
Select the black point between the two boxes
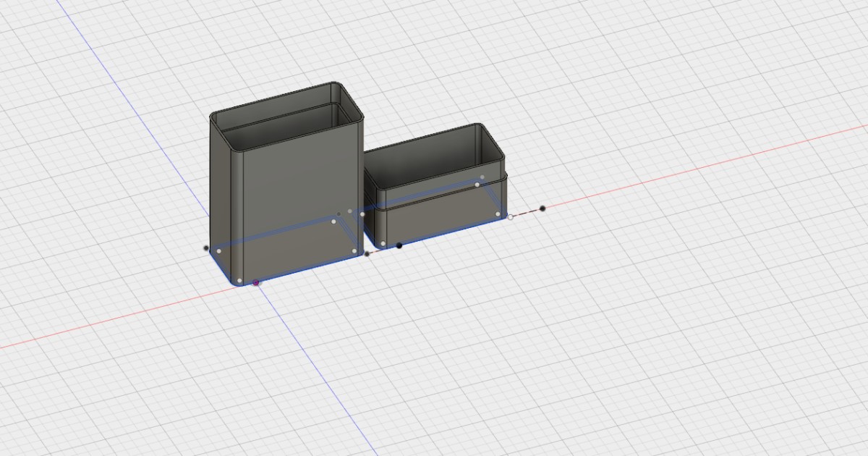pos(367,255)
